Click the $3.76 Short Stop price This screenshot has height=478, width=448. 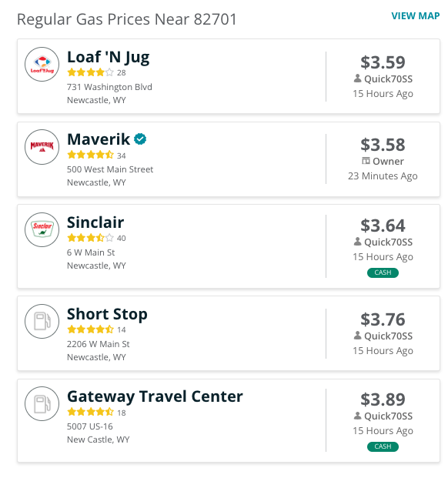(x=383, y=319)
